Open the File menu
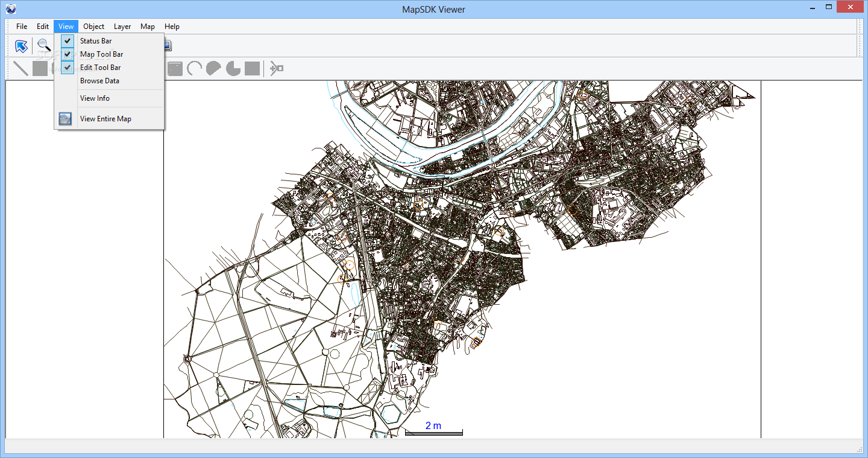The width and height of the screenshot is (868, 458). click(22, 27)
